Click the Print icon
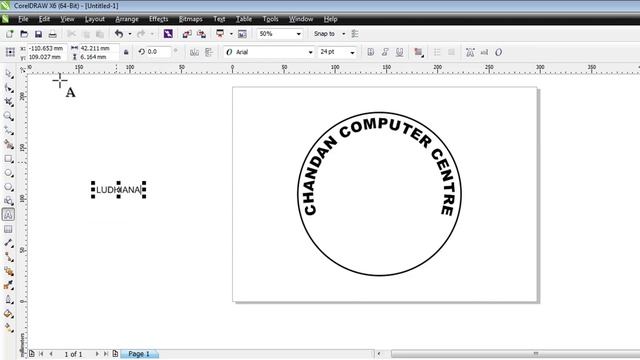The height and width of the screenshot is (360, 640). point(53,34)
